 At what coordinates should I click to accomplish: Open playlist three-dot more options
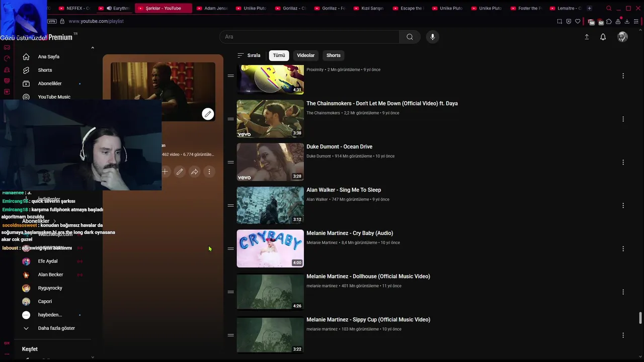point(209,172)
